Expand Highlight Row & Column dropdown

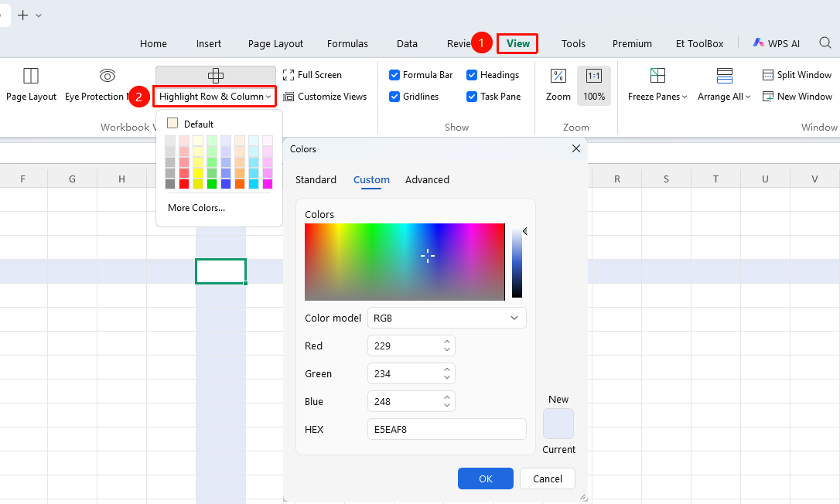(x=268, y=97)
